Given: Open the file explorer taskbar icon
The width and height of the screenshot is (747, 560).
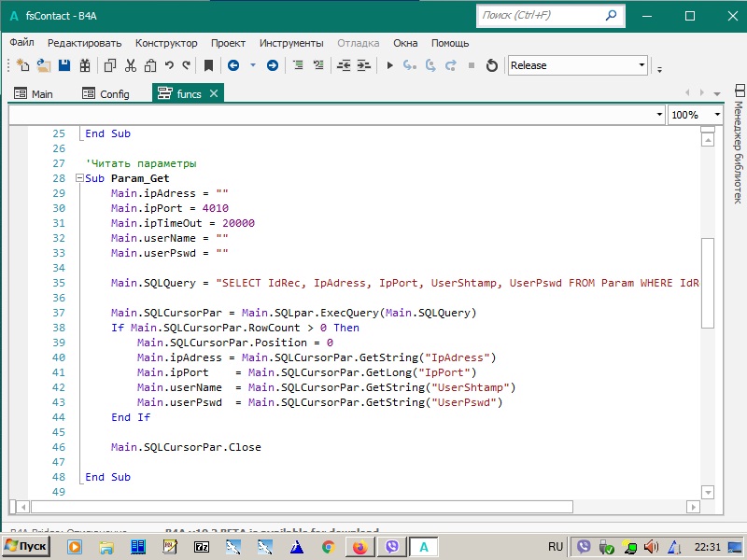Looking at the screenshot, I should (106, 547).
